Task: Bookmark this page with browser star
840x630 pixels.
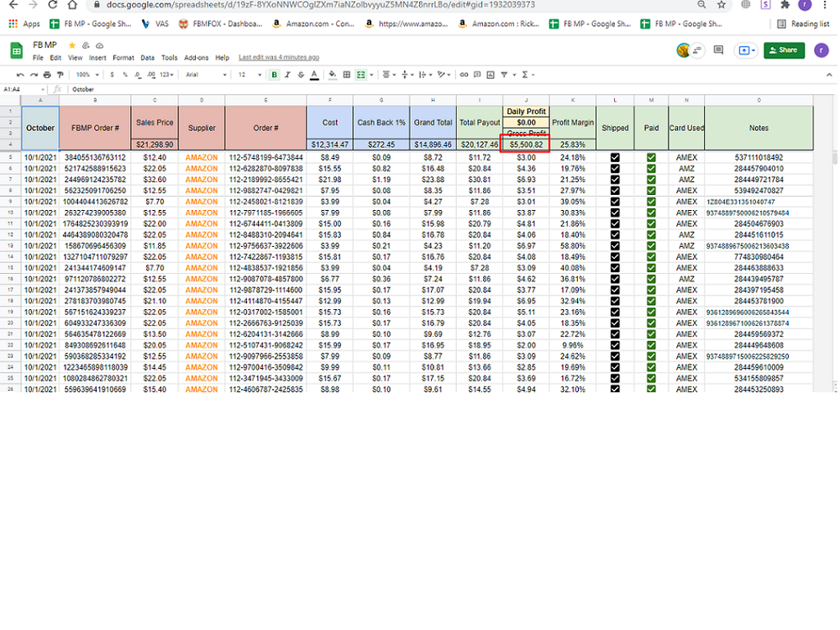Action: pyautogui.click(x=722, y=5)
